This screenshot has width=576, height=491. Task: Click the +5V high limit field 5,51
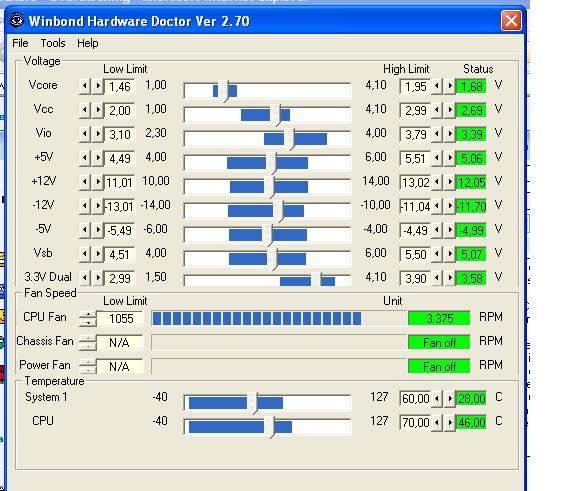point(415,159)
